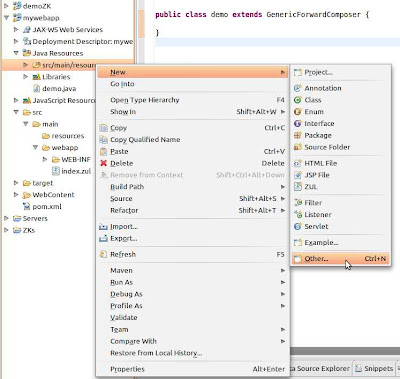The image size is (400, 379).
Task: Click the JSP File icon
Action: click(x=298, y=175)
